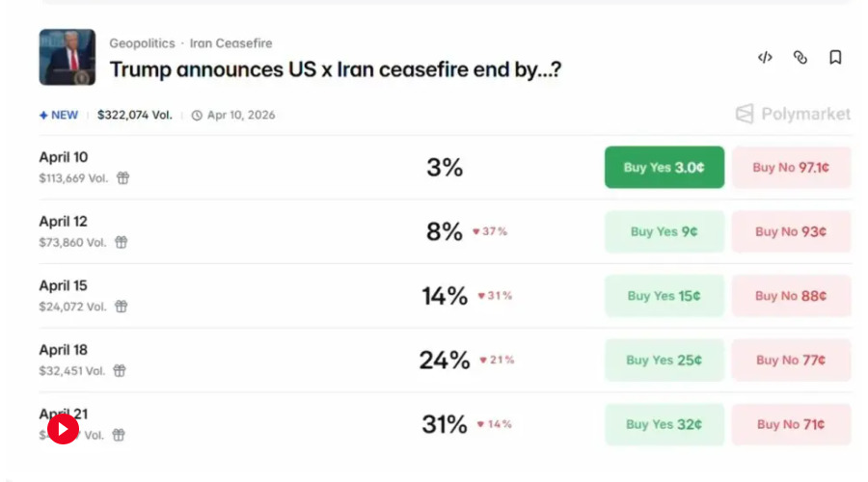Buy Yes at 25¢ for April 18

665,360
